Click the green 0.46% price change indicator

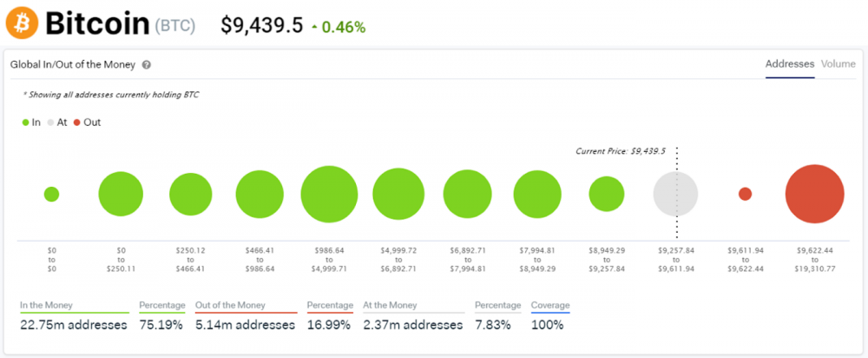pos(338,27)
